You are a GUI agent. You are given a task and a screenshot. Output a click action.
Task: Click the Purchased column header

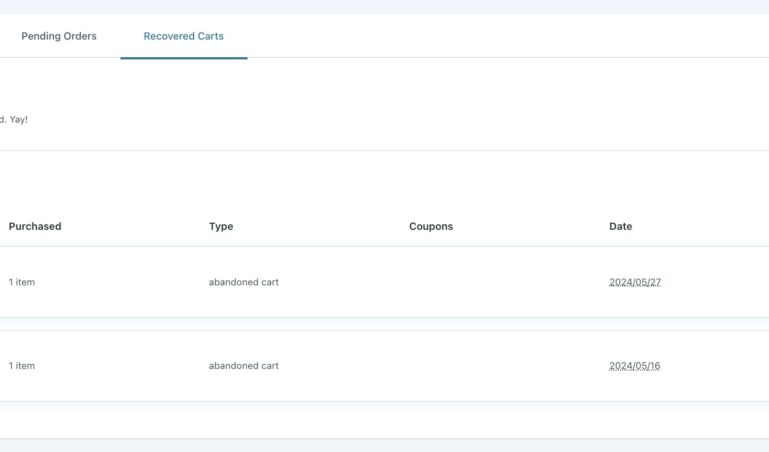35,226
